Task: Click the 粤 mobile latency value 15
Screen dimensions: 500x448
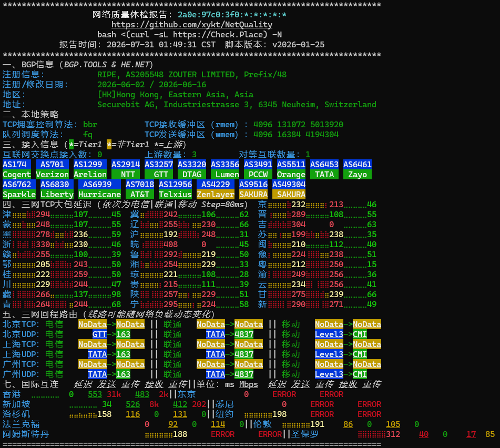Action: coord(372,264)
